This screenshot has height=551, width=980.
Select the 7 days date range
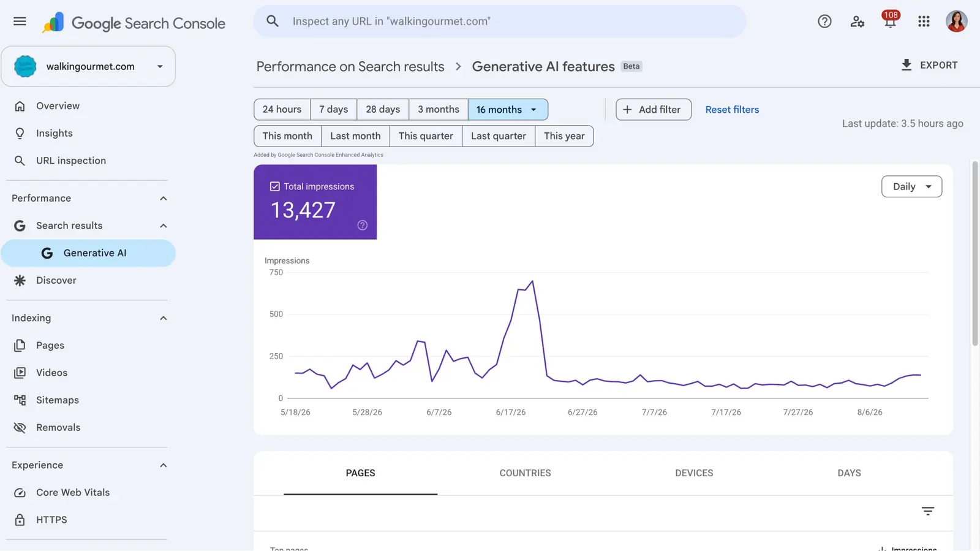tap(334, 110)
